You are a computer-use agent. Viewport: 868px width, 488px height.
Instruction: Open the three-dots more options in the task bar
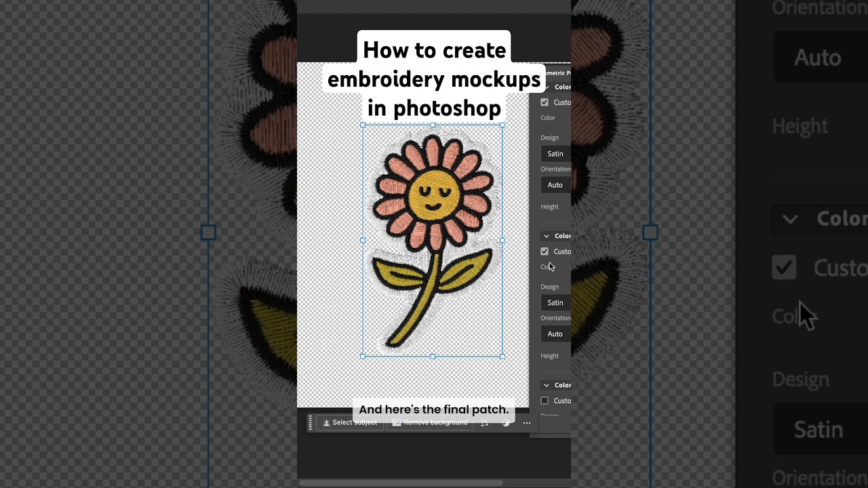coord(526,423)
